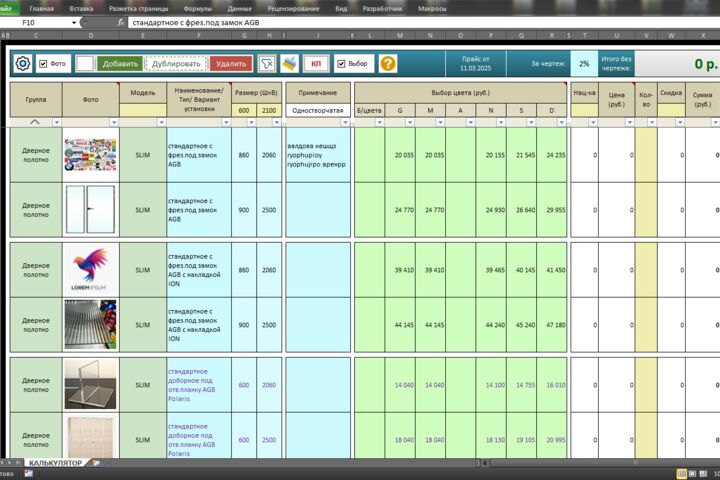
Task: Click the metal sheets photo
Action: (90, 325)
